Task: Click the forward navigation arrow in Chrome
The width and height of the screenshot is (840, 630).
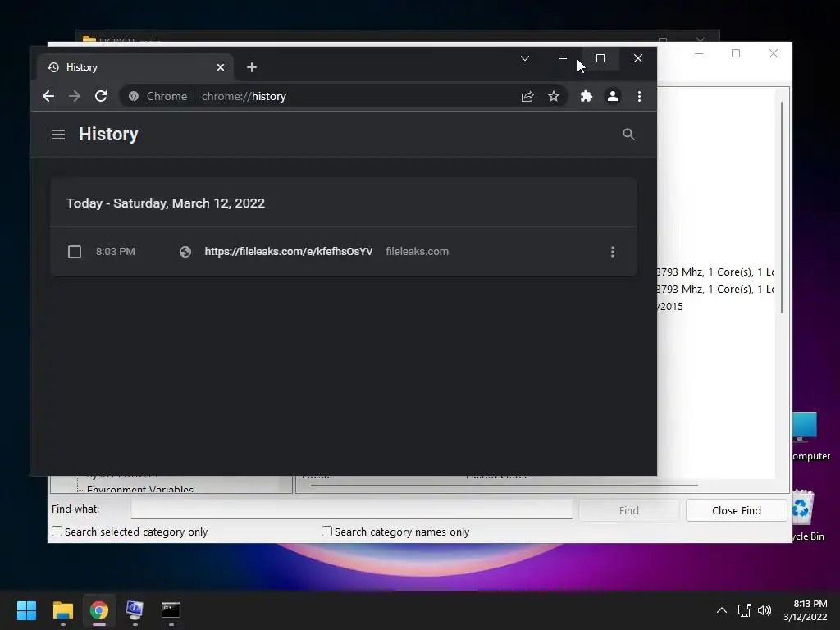Action: click(x=75, y=97)
